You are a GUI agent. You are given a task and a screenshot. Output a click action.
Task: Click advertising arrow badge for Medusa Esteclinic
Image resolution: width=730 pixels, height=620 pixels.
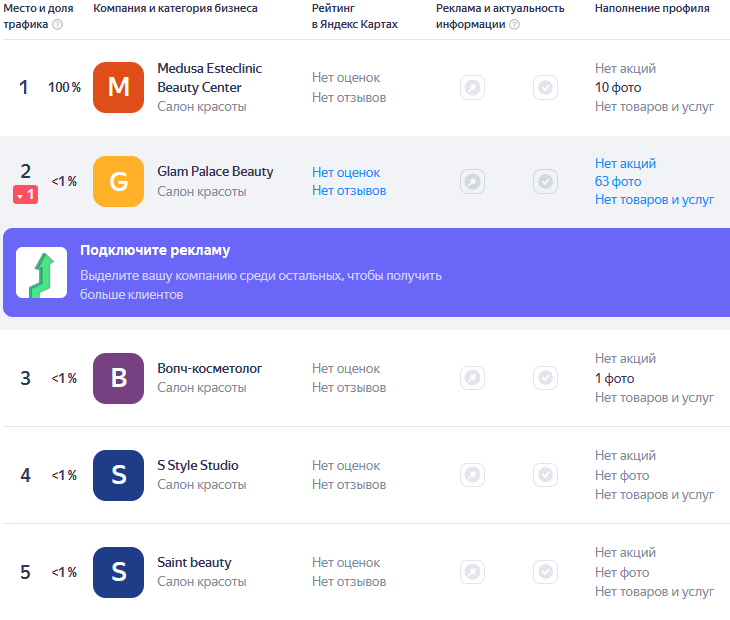473,88
